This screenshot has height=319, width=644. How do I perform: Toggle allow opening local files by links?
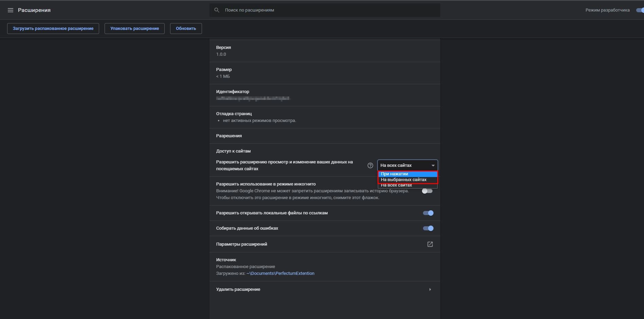click(428, 213)
